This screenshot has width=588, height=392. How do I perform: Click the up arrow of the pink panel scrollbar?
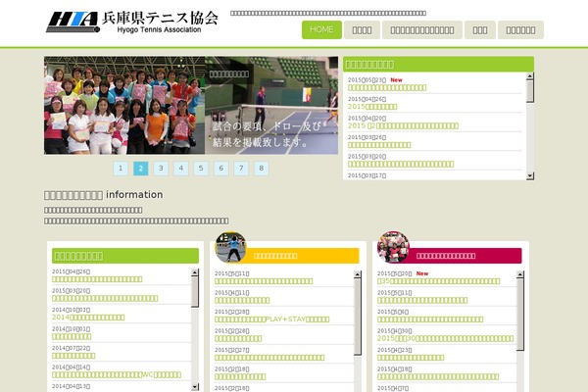click(519, 274)
